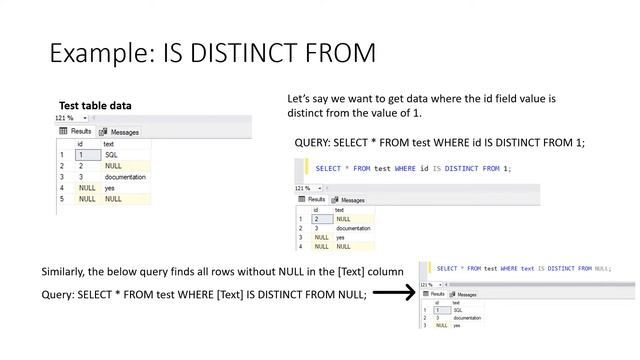The image size is (640, 360).
Task: Select NULL id cell in Test table row 5
Action: 88,199
